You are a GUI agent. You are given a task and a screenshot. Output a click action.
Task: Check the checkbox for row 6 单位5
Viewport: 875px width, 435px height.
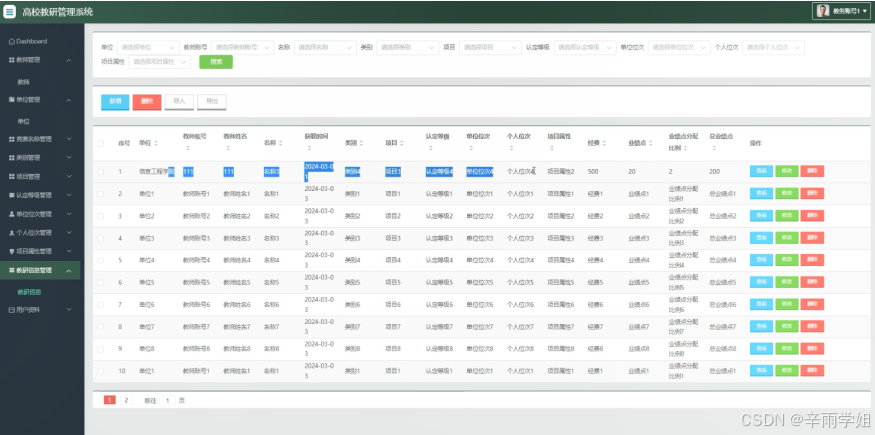point(100,283)
